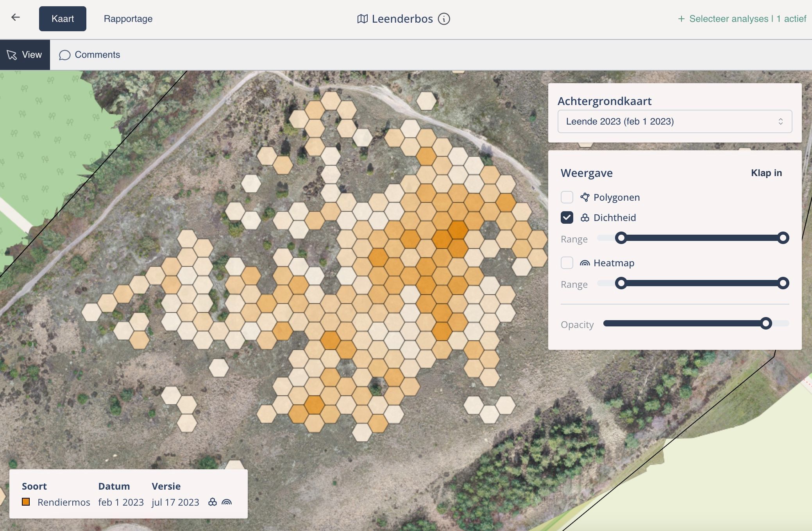Open the info icon next to Leenderbos
This screenshot has height=531, width=812.
[444, 19]
